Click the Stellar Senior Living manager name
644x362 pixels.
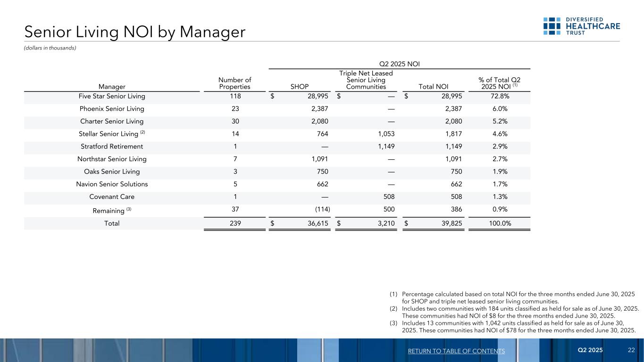point(109,134)
